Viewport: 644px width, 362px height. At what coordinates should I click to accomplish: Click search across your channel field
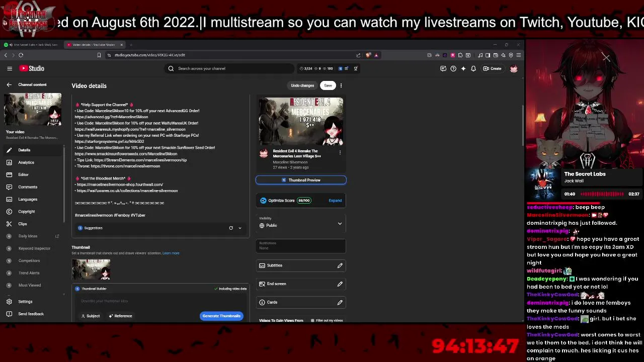(x=230, y=68)
